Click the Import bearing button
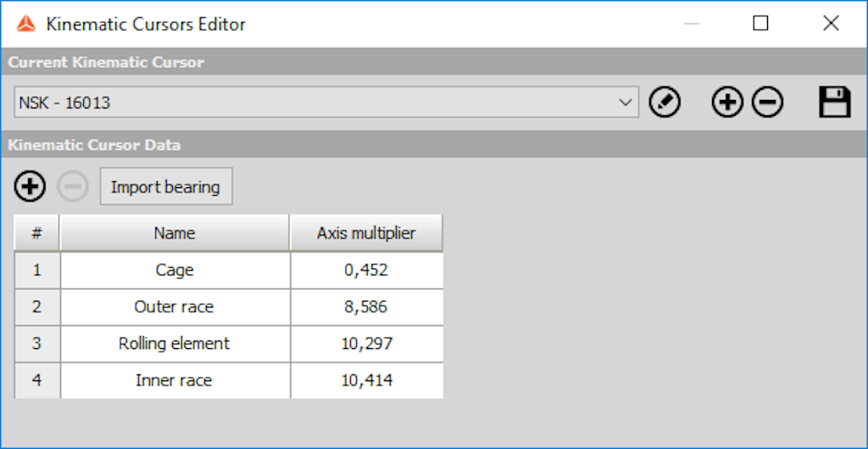The image size is (868, 449). (165, 187)
